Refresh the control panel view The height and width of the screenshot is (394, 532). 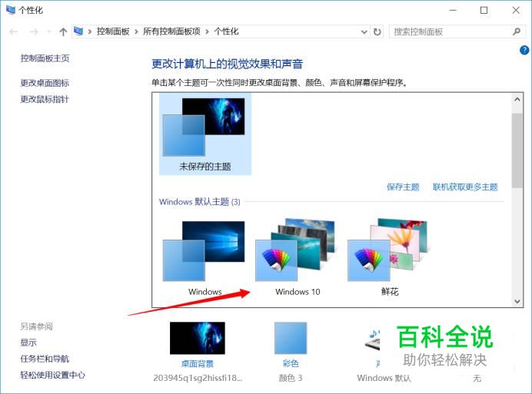point(377,31)
